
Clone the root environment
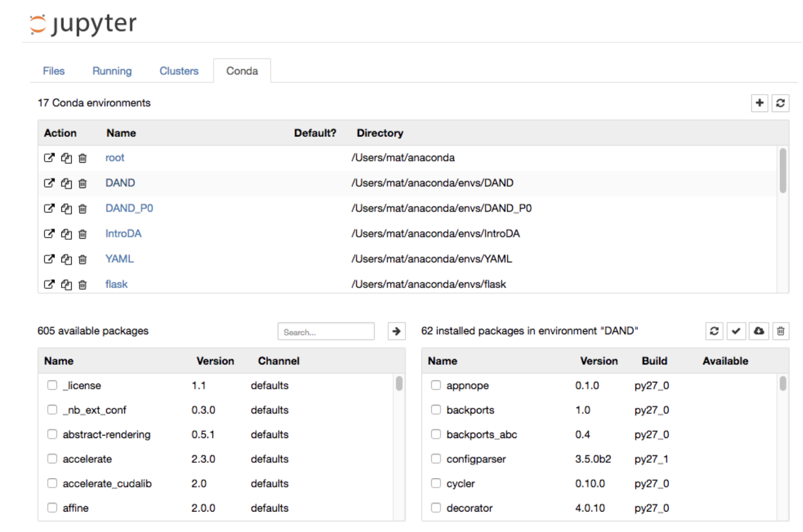pos(66,158)
